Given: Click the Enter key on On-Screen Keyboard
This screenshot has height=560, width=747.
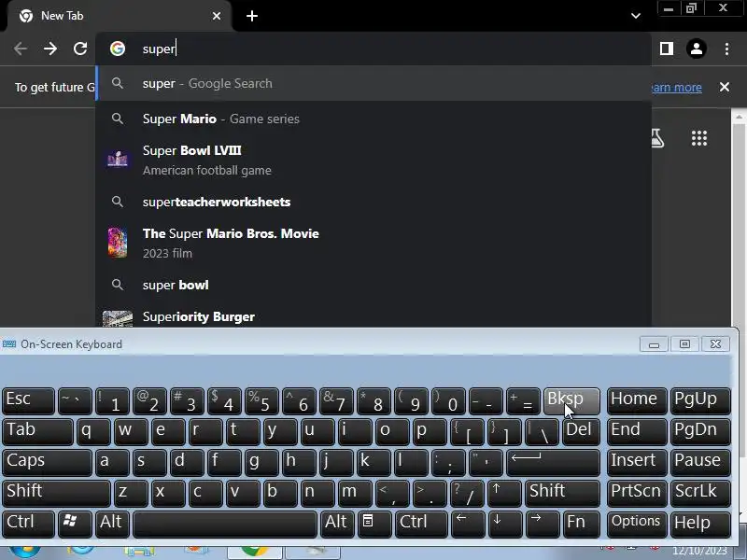Looking at the screenshot, I should [553, 462].
